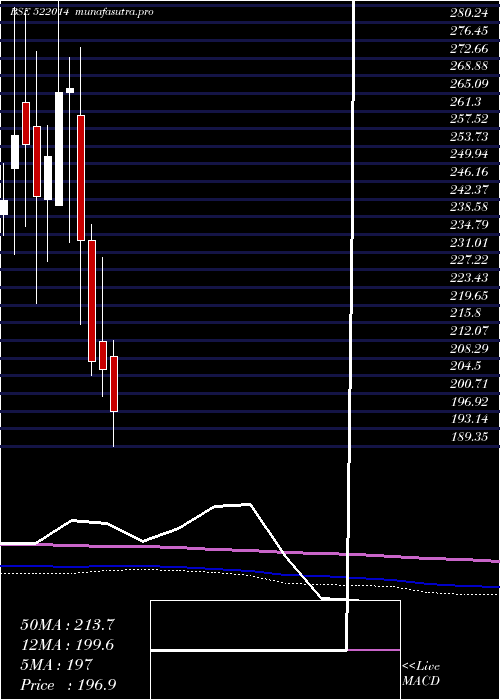Screen dimensions: 500x700
Task: Click the 280.24 price axis label
Action: pos(469,13)
